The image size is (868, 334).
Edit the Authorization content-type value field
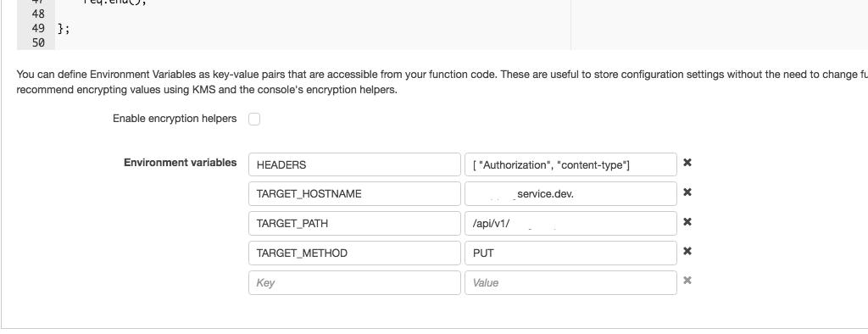(570, 164)
